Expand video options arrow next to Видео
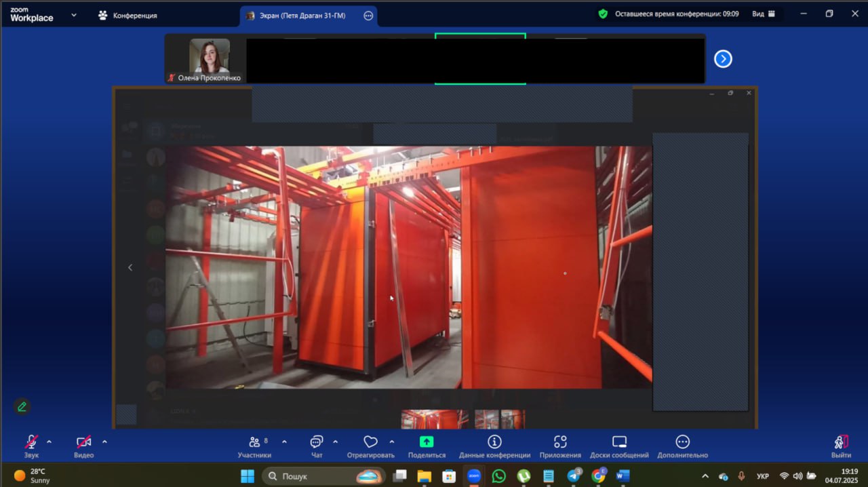The image size is (868, 487). [104, 442]
